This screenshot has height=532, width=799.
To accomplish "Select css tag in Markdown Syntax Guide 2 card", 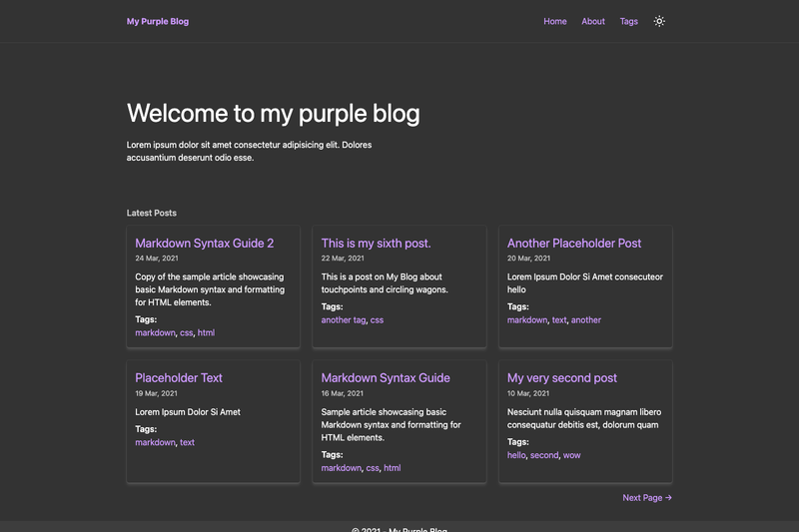I will click(187, 332).
